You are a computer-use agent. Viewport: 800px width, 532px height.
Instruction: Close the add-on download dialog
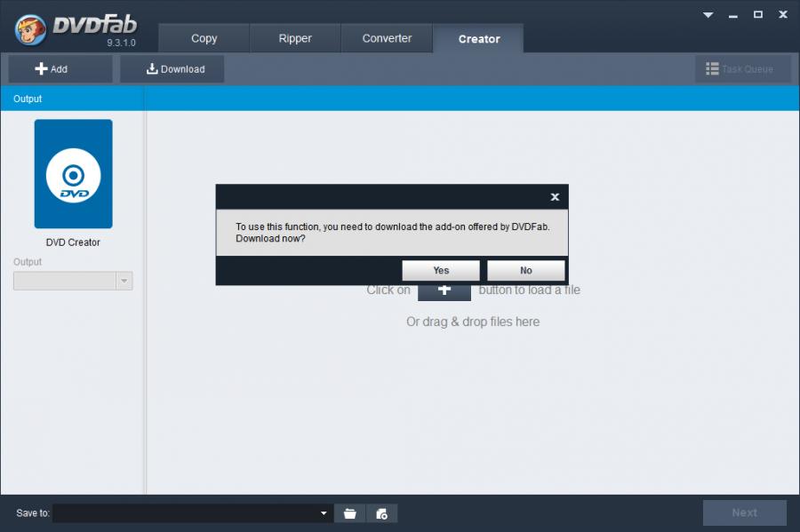(555, 196)
